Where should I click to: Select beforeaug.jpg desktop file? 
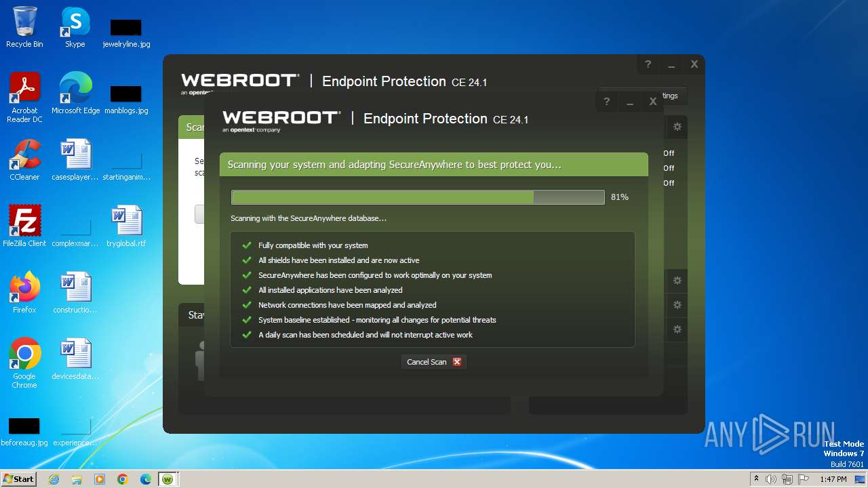(24, 431)
